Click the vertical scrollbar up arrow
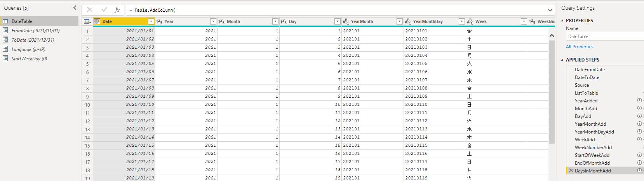This screenshot has width=644, height=181. (552, 35)
